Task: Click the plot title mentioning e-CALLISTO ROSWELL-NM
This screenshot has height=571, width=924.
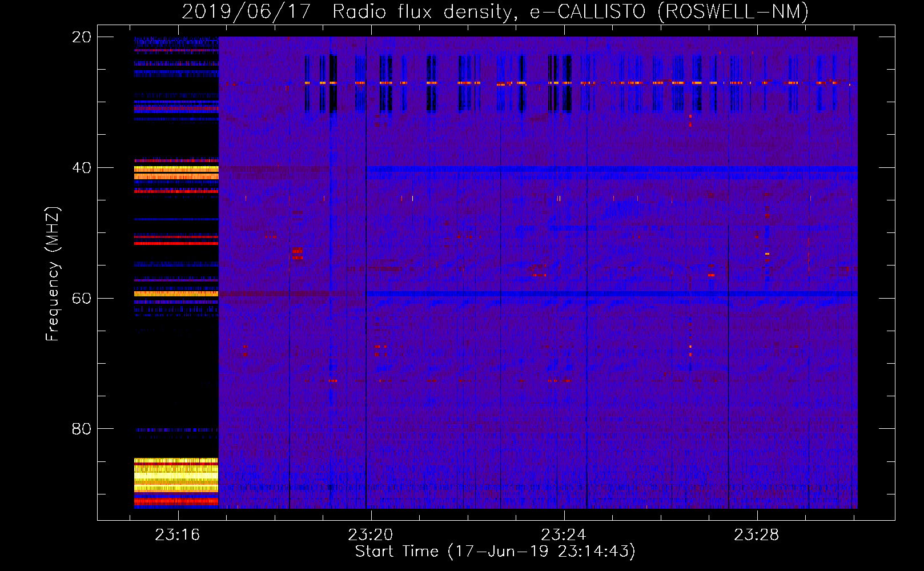Action: (x=495, y=11)
